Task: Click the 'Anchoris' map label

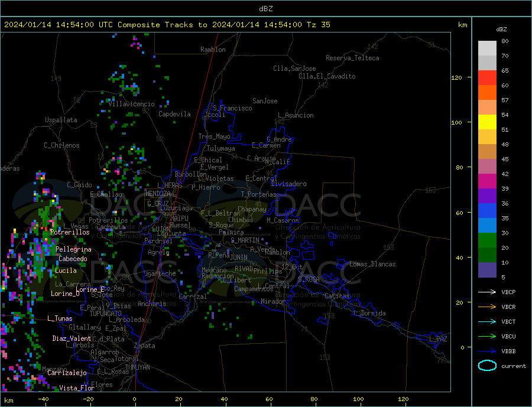Action: coord(152,304)
